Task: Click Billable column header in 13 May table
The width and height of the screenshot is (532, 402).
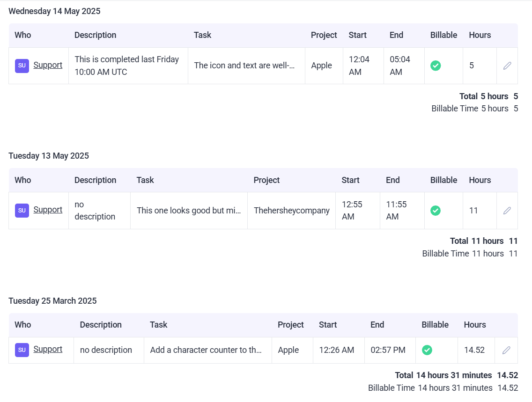Action: click(x=443, y=180)
